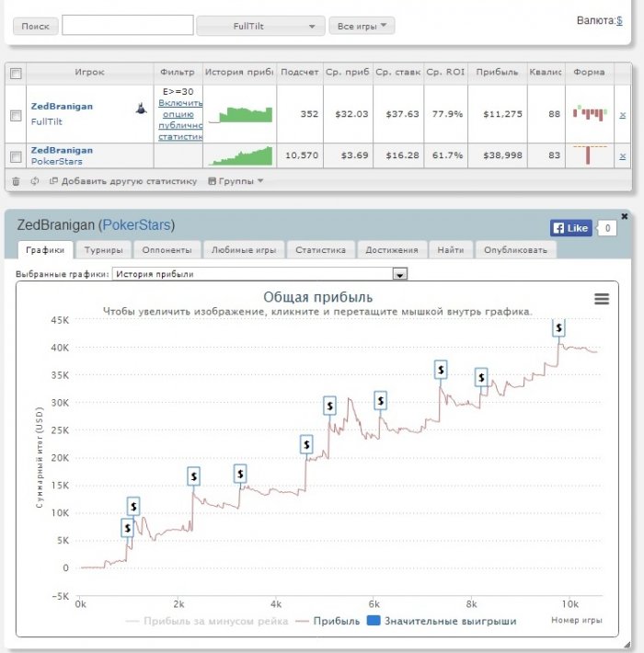
Task: Toggle the 'Прибыль' legend series
Action: pos(328,621)
